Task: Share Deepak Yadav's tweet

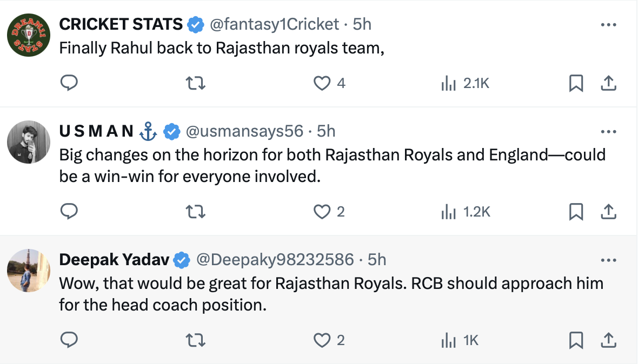Action: click(608, 340)
